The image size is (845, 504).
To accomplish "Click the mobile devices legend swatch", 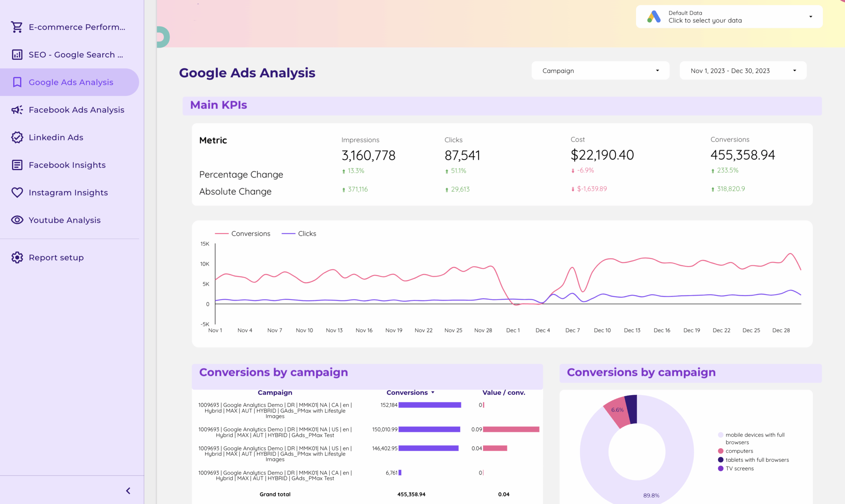I will tap(721, 435).
